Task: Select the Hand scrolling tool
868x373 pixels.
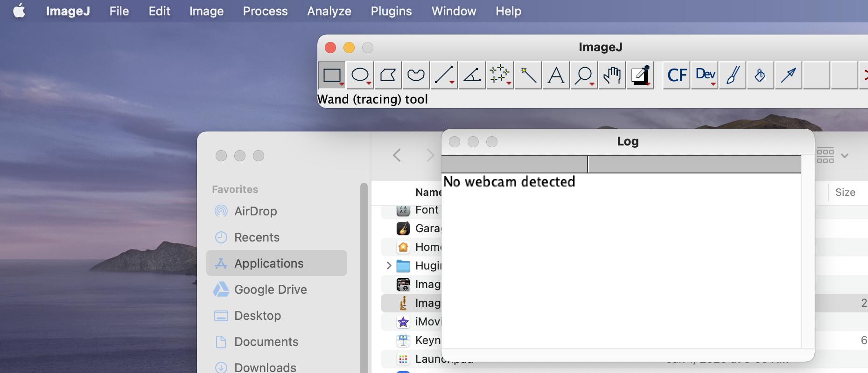Action: [x=612, y=75]
